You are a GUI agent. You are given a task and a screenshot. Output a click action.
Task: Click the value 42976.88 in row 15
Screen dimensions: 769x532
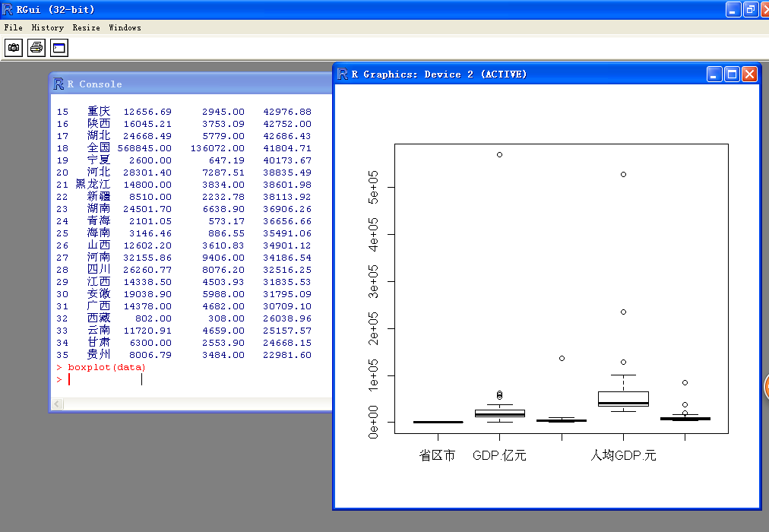click(287, 112)
